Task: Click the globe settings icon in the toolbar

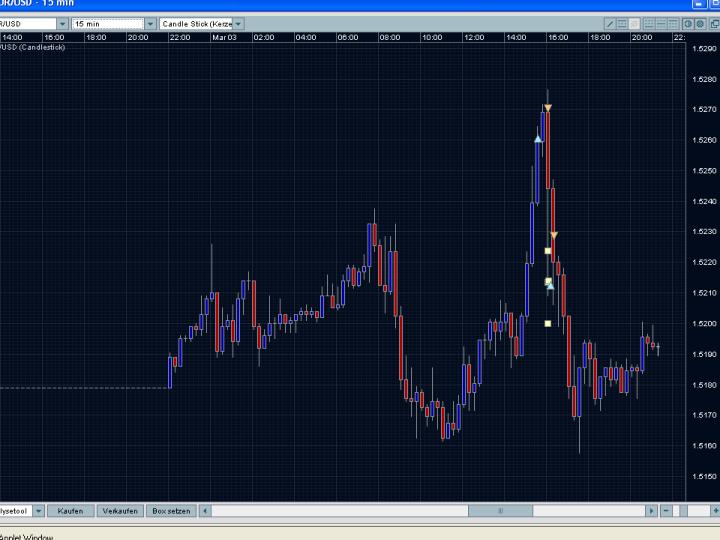Action: pos(700,23)
